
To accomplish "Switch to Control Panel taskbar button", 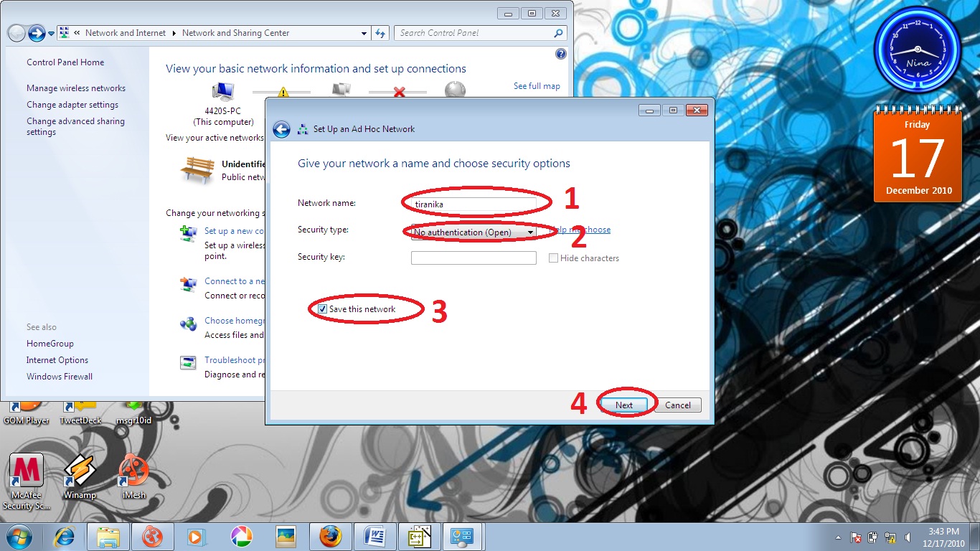I will click(x=463, y=537).
